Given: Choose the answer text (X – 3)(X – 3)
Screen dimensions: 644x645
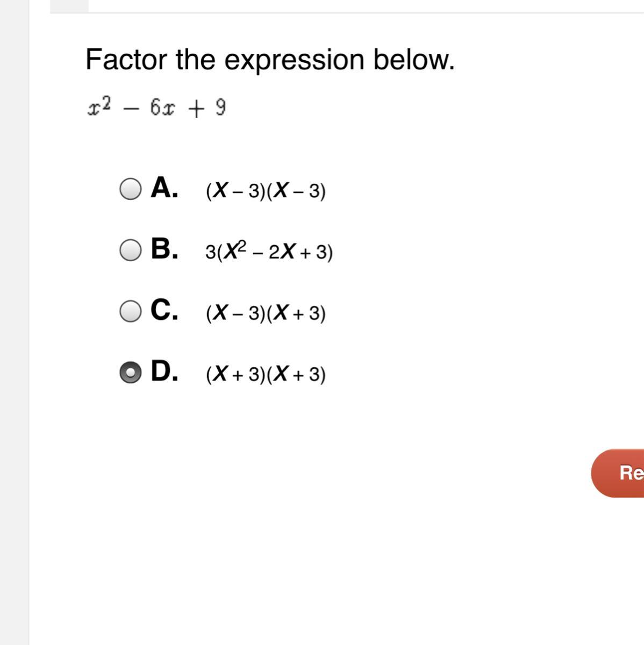Looking at the screenshot, I should (266, 191).
